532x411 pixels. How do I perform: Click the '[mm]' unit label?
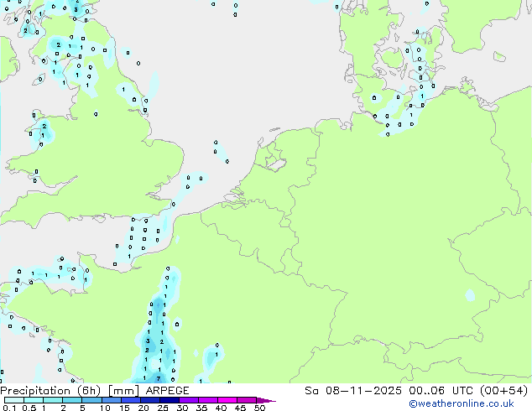123,391
